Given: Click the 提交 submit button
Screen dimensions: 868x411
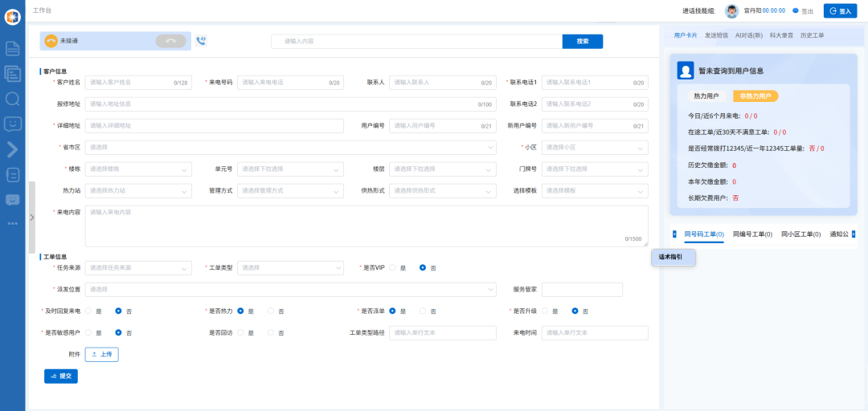Looking at the screenshot, I should point(61,376).
